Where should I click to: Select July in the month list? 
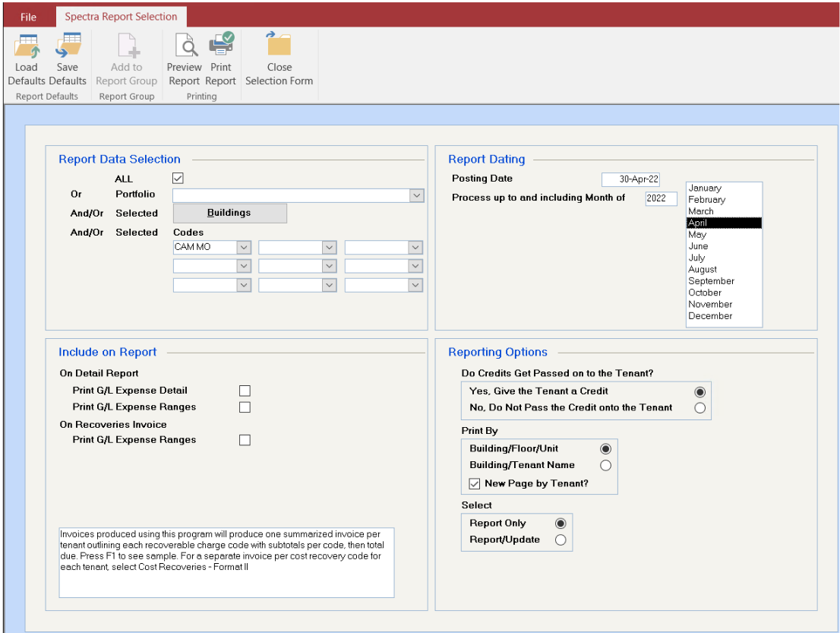click(x=724, y=258)
